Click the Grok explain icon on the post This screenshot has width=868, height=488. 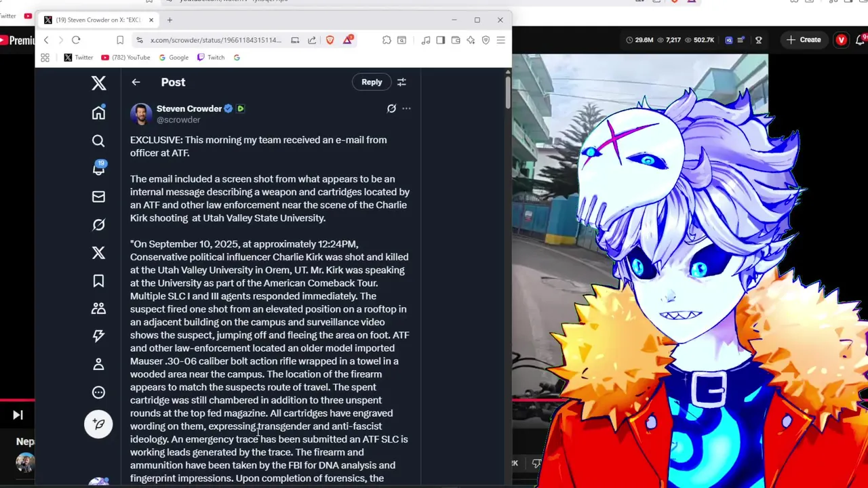(x=391, y=108)
